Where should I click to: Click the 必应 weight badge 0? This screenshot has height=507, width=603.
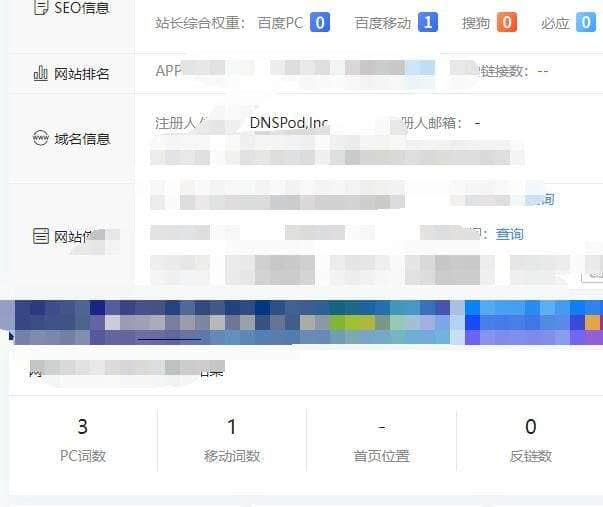pyautogui.click(x=586, y=23)
